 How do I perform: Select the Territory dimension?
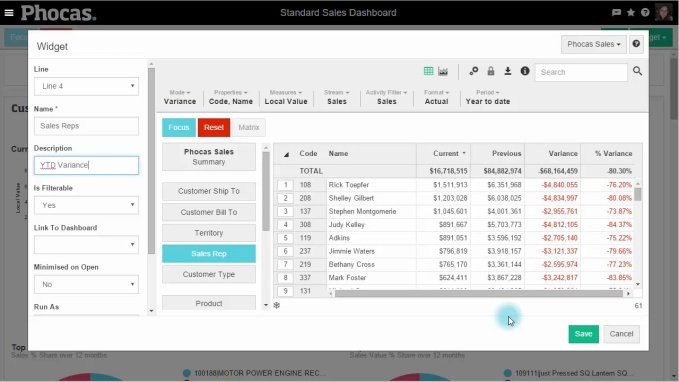[209, 233]
